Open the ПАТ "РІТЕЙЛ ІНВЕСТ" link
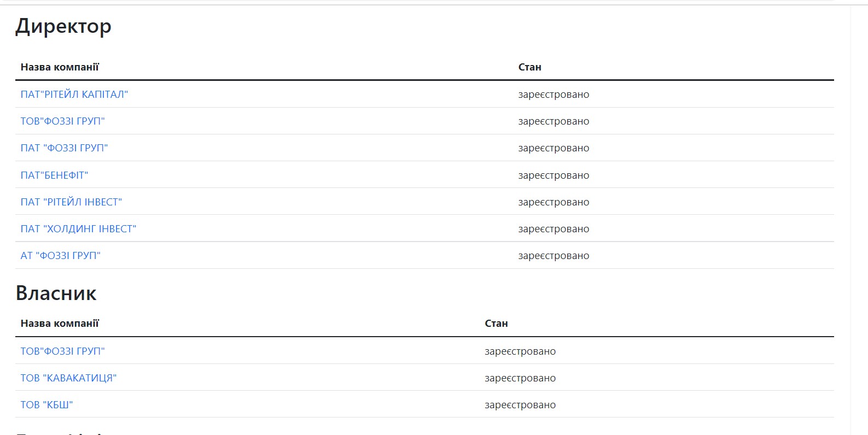This screenshot has width=868, height=435. click(71, 202)
